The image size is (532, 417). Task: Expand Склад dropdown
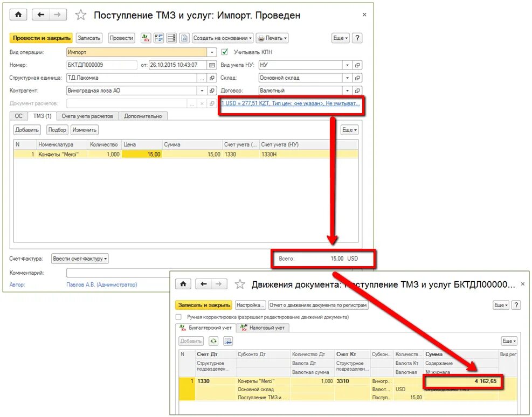pyautogui.click(x=348, y=78)
